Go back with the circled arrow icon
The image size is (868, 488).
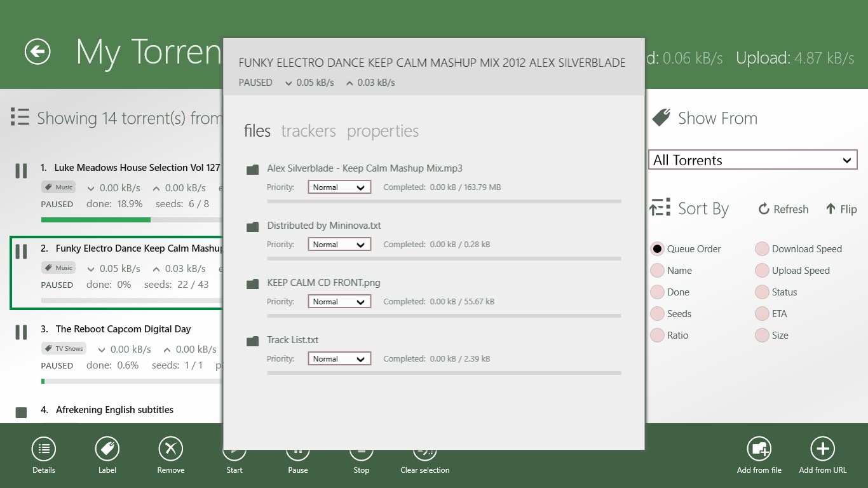click(37, 51)
